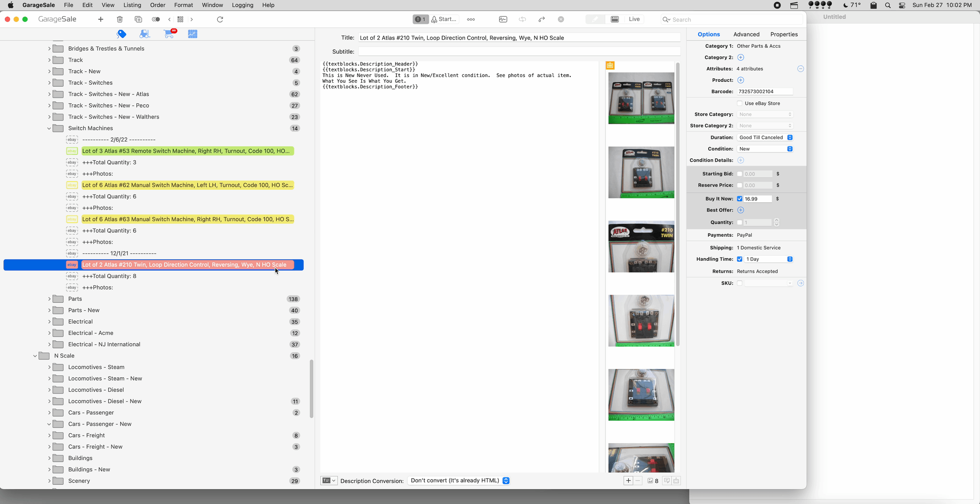
Task: Click the relist looping arrows icon
Action: [x=523, y=19]
